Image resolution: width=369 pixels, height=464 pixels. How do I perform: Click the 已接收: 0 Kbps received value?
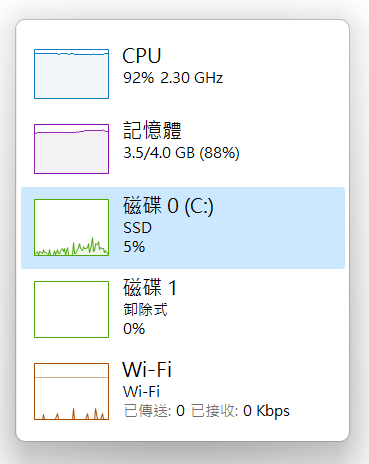240,411
